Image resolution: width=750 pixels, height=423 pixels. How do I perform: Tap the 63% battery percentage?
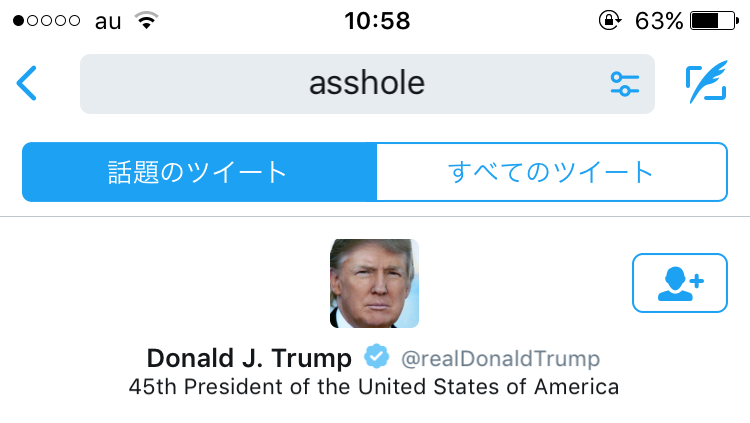coord(657,21)
